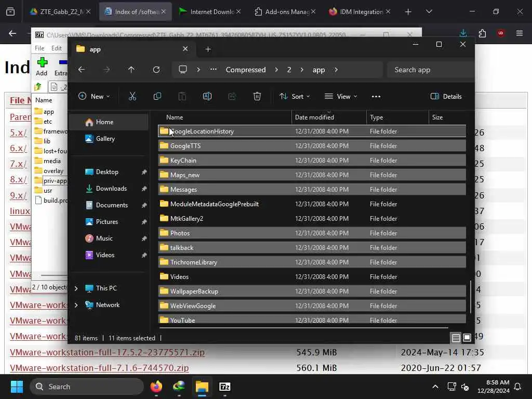This screenshot has width=532, height=399.
Task: Open the 5.x/ directory link in browser
Action: 18,132
